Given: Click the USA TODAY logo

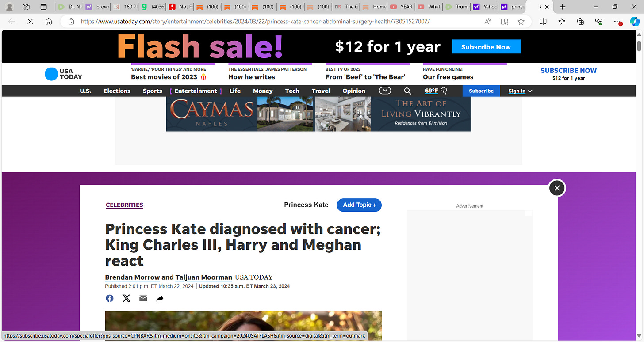Looking at the screenshot, I should [63, 74].
